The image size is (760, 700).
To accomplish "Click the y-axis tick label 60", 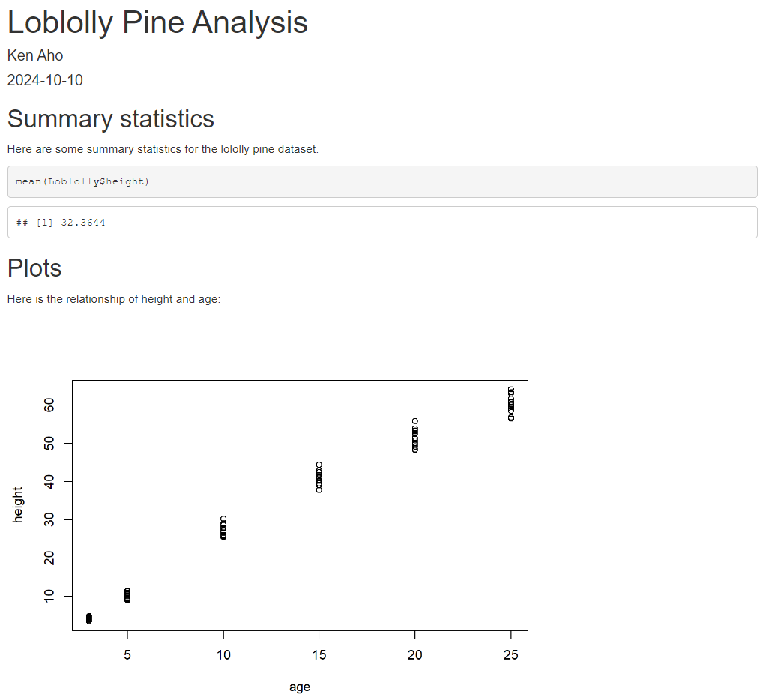I will (x=49, y=405).
